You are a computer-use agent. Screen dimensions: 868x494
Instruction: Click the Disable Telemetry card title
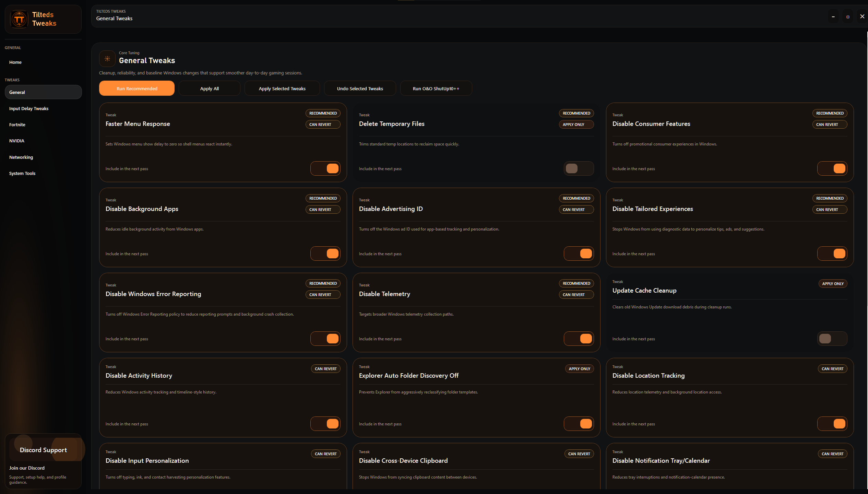click(384, 294)
